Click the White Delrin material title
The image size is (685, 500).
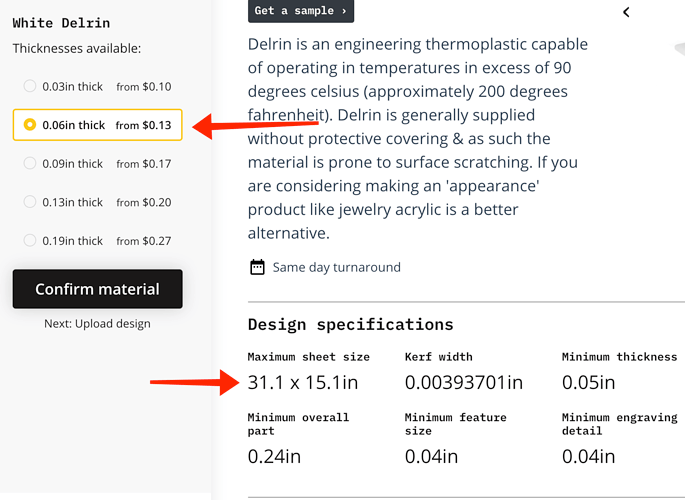point(61,23)
